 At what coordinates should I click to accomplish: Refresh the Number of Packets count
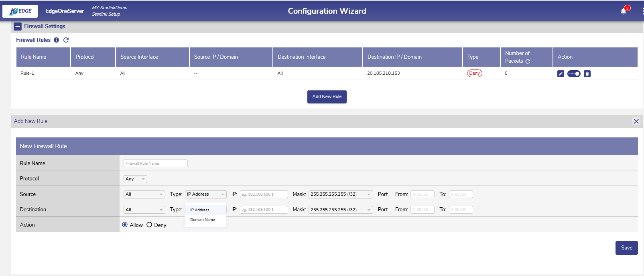click(x=528, y=61)
